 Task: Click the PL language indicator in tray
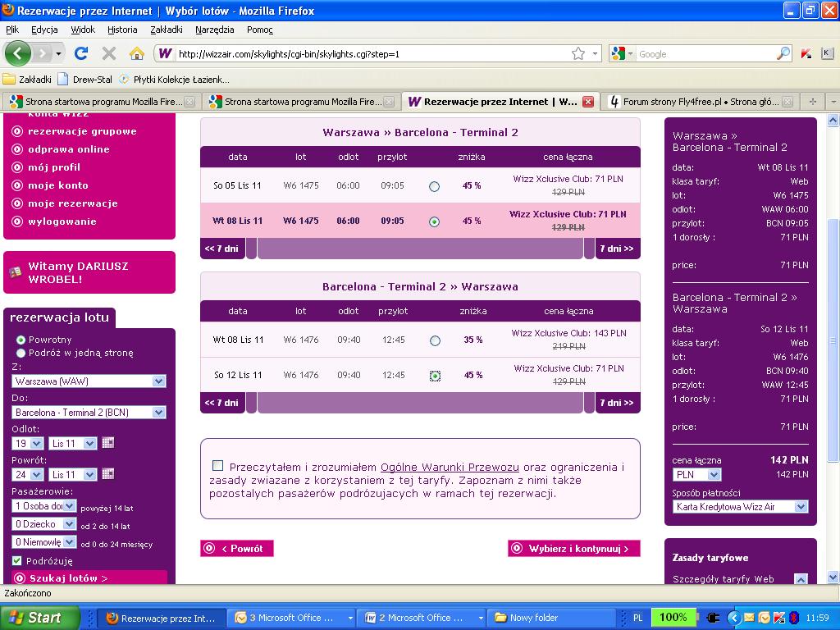(637, 618)
